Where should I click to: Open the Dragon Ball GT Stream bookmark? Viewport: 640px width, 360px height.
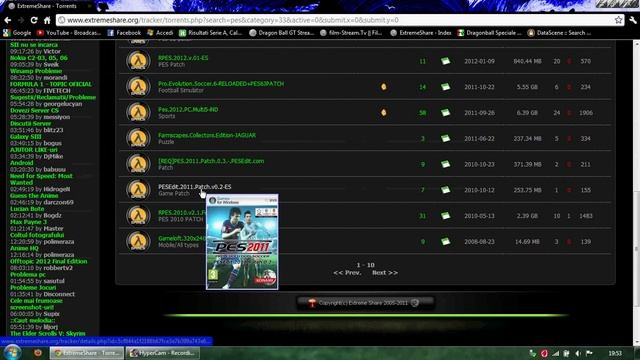click(x=282, y=33)
